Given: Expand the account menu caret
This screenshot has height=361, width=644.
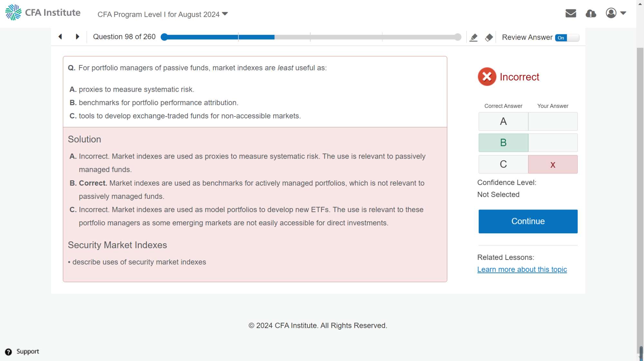Looking at the screenshot, I should click(623, 13).
